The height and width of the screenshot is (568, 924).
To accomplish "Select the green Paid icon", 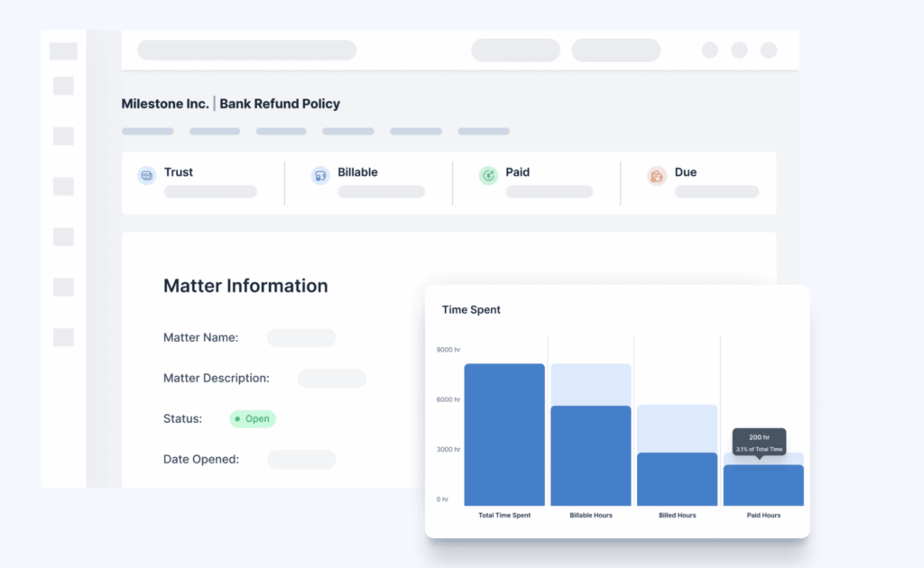I will point(488,176).
